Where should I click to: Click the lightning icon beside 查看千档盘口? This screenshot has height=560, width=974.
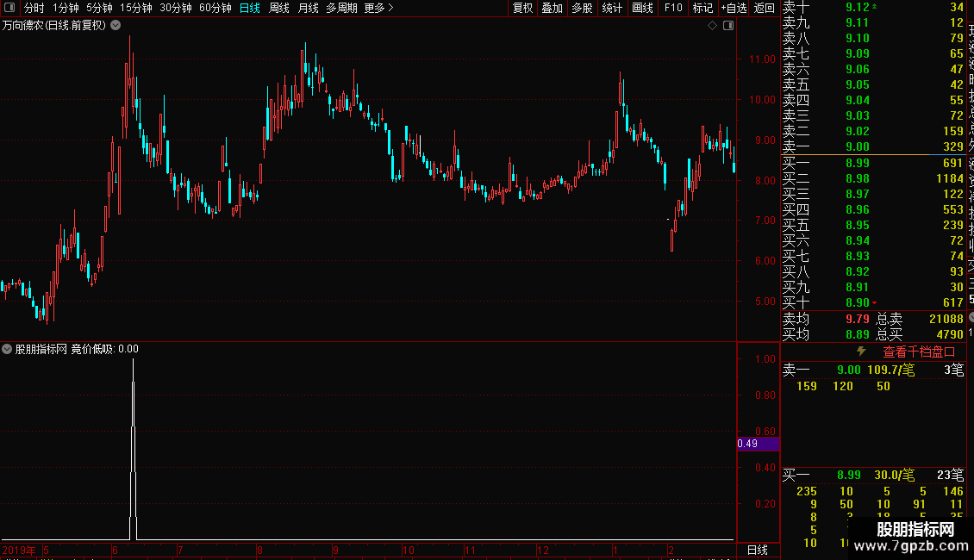861,352
